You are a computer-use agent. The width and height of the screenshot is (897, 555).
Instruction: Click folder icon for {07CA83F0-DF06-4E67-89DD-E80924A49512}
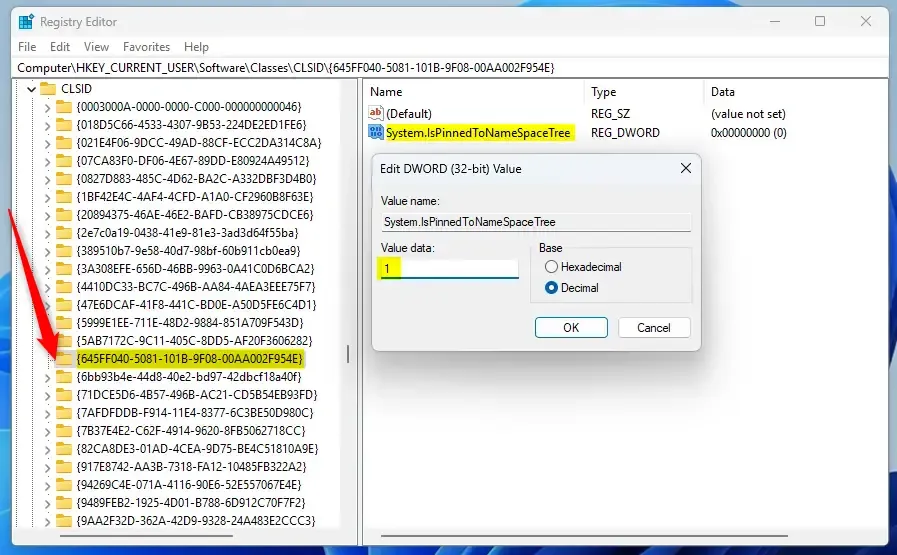[64, 161]
